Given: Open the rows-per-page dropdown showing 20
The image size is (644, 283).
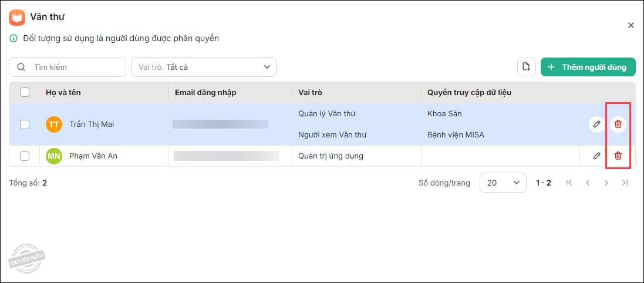Looking at the screenshot, I should tap(503, 183).
